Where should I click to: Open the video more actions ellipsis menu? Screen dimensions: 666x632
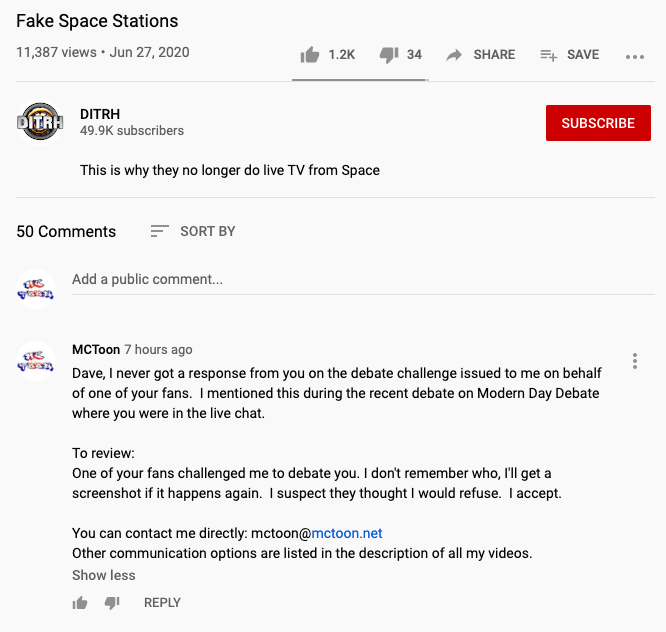click(635, 56)
